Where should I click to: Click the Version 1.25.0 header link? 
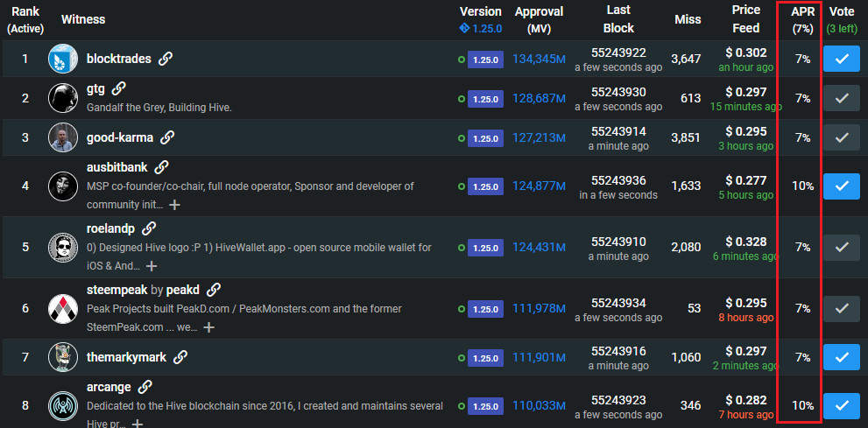pos(481,29)
